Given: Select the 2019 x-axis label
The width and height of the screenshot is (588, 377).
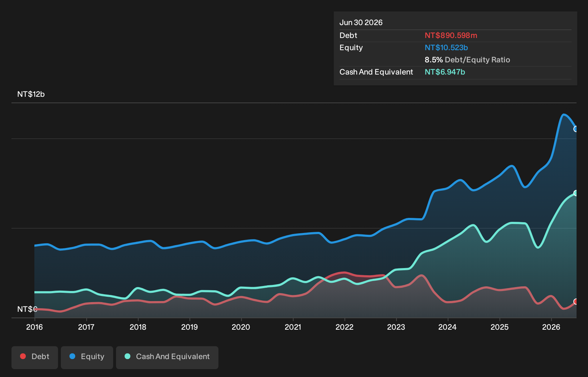Looking at the screenshot, I should (189, 327).
